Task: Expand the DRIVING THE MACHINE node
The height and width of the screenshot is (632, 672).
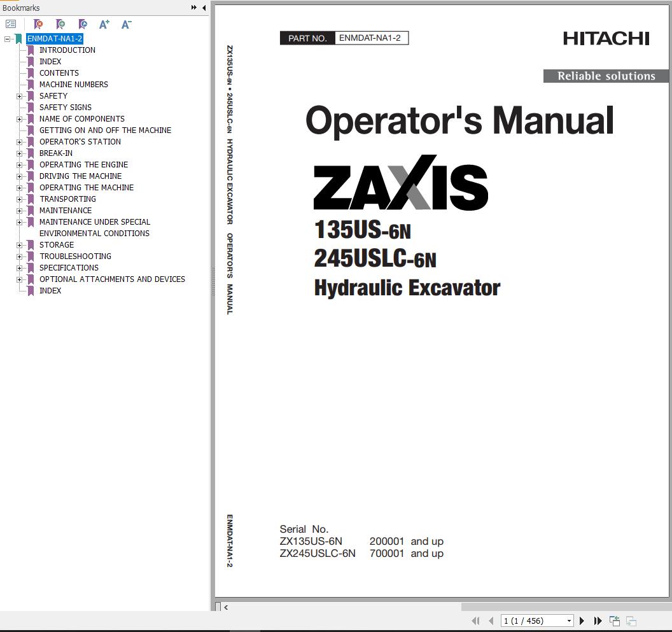Action: pyautogui.click(x=19, y=177)
